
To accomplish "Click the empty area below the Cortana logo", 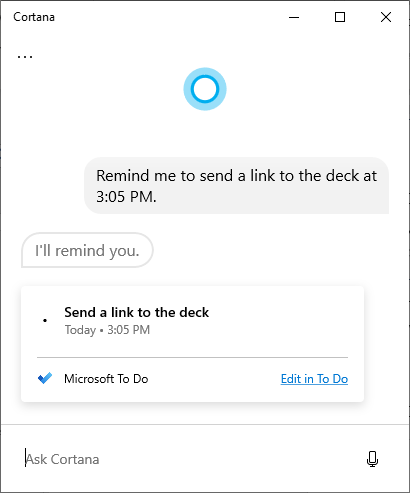I will [x=205, y=133].
